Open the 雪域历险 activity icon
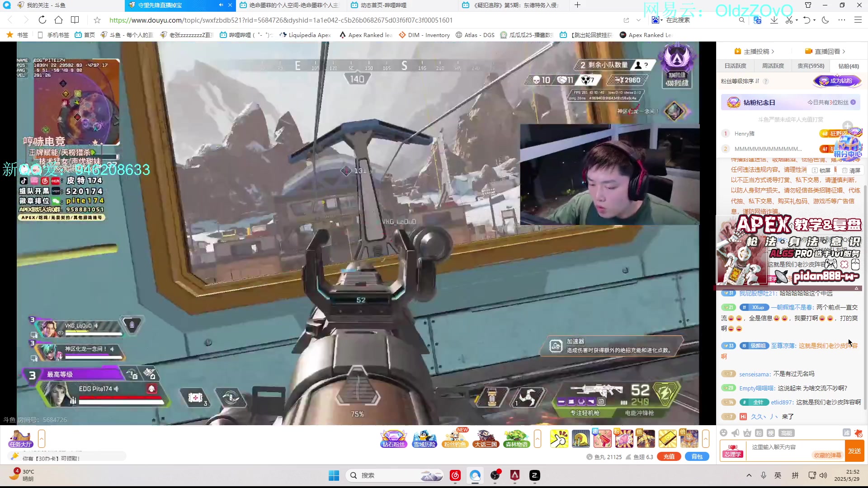This screenshot has width=868, height=488. point(424,439)
